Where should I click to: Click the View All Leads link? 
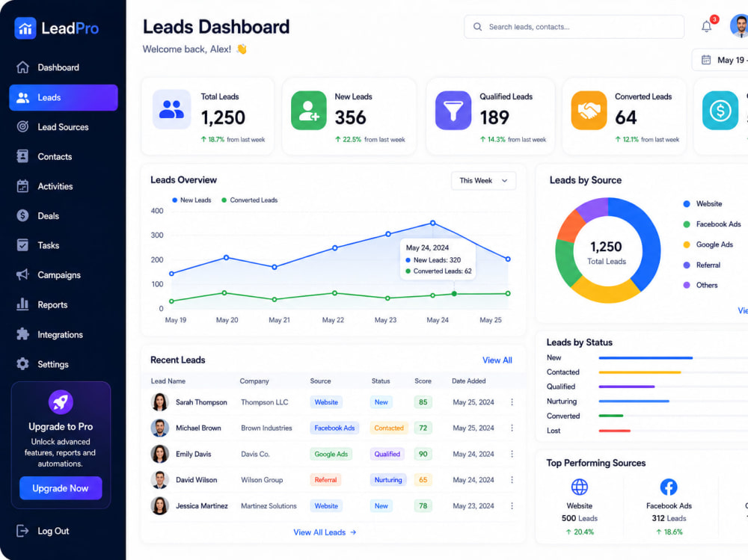pyautogui.click(x=325, y=532)
